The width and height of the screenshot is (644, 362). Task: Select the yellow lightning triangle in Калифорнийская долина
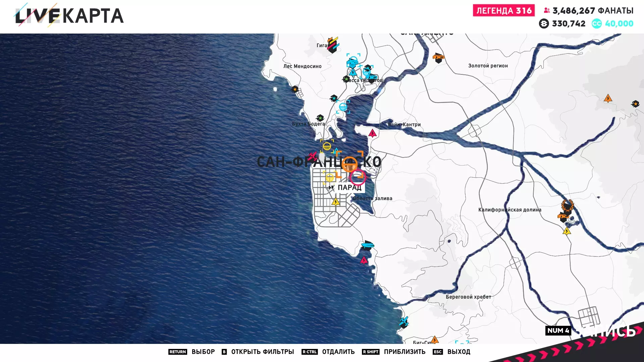point(567,231)
